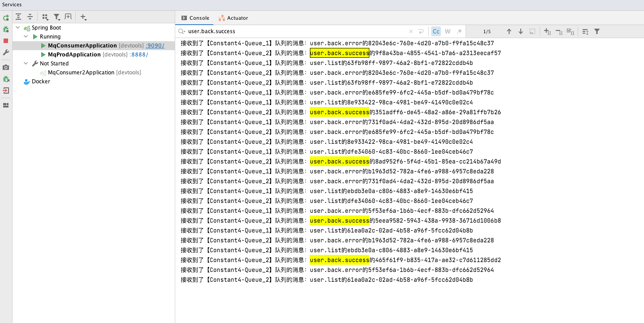This screenshot has width=644, height=323.
Task: Open the services filter dropdown
Action: point(57,17)
